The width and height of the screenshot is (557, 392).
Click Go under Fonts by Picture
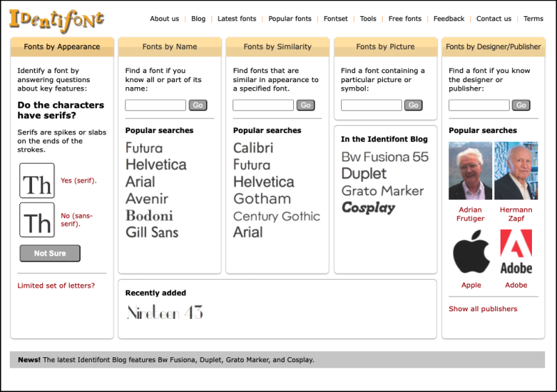(414, 105)
